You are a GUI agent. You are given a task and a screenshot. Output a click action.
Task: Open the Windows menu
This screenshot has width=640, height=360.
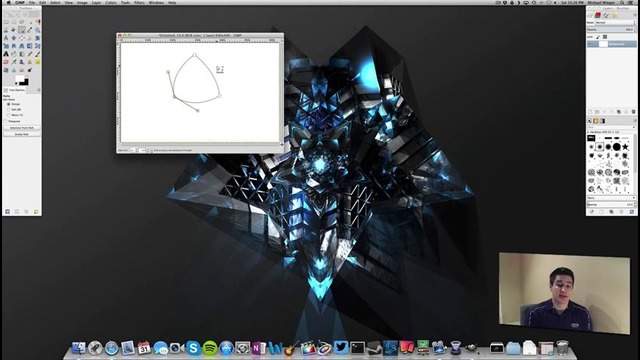156,2
